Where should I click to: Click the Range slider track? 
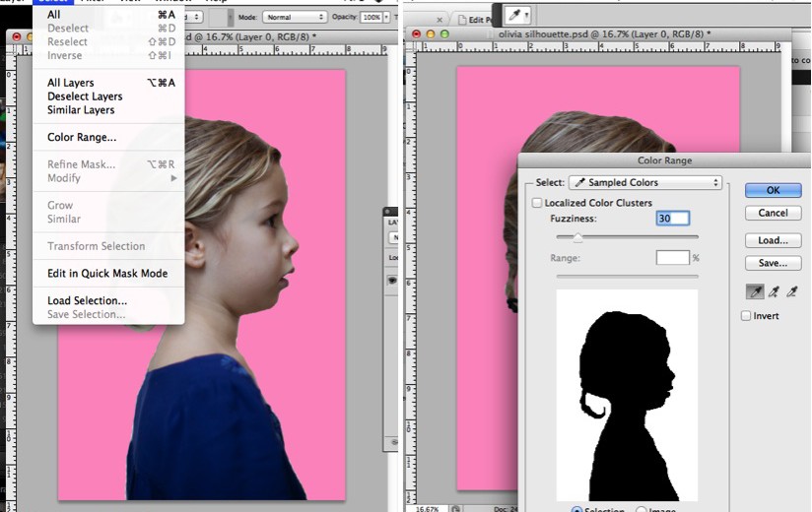click(x=627, y=276)
